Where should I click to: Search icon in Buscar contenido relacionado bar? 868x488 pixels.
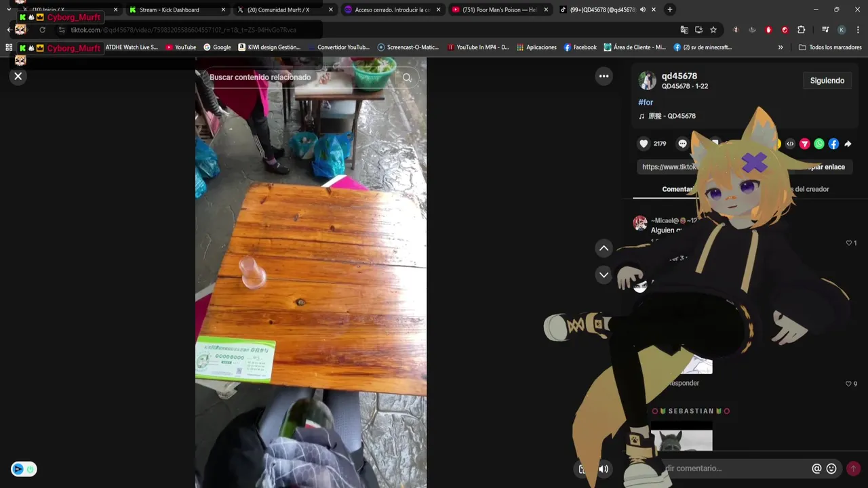pos(407,77)
